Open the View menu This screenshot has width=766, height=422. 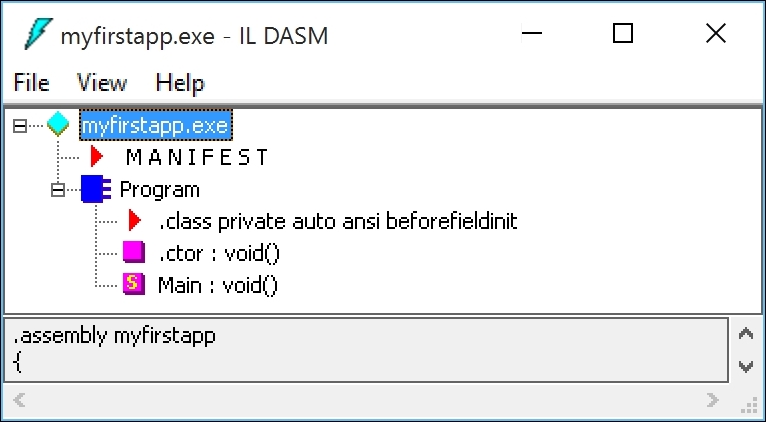click(102, 82)
